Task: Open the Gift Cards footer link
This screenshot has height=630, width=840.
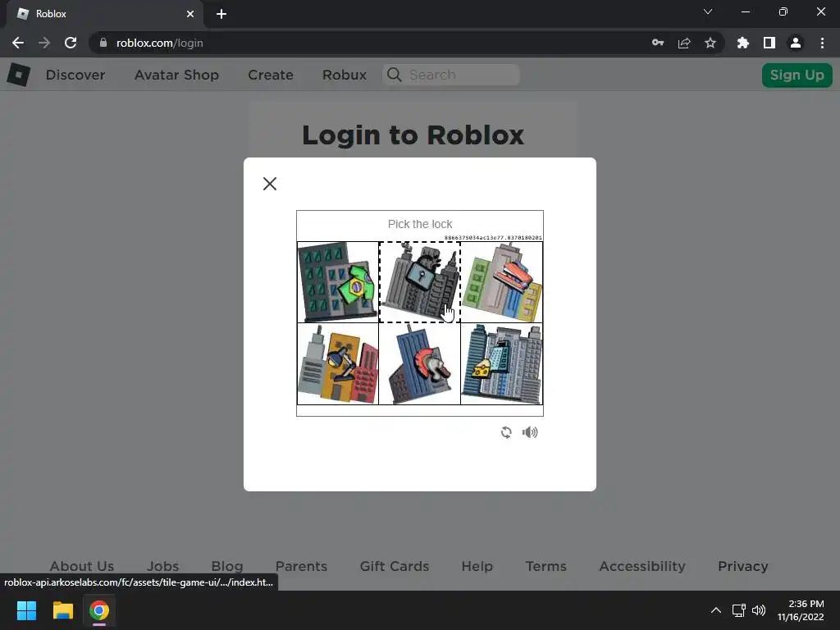Action: point(395,566)
